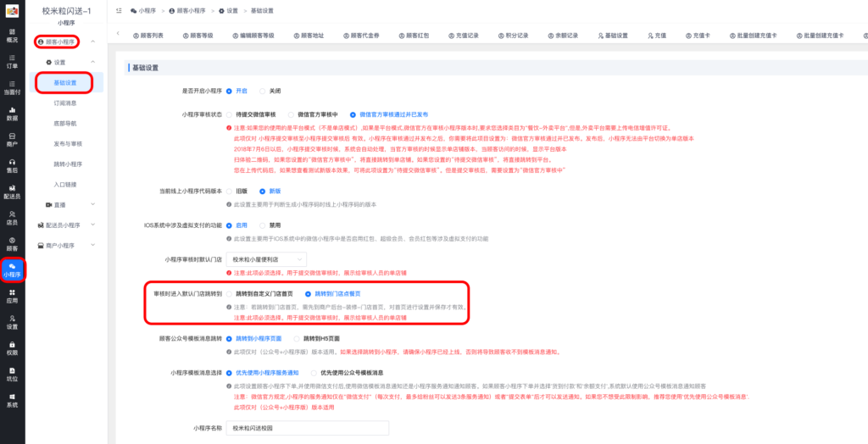Toggle the menu collapse icon beside breadcrumb
This screenshot has width=868, height=444.
pyautogui.click(x=119, y=11)
